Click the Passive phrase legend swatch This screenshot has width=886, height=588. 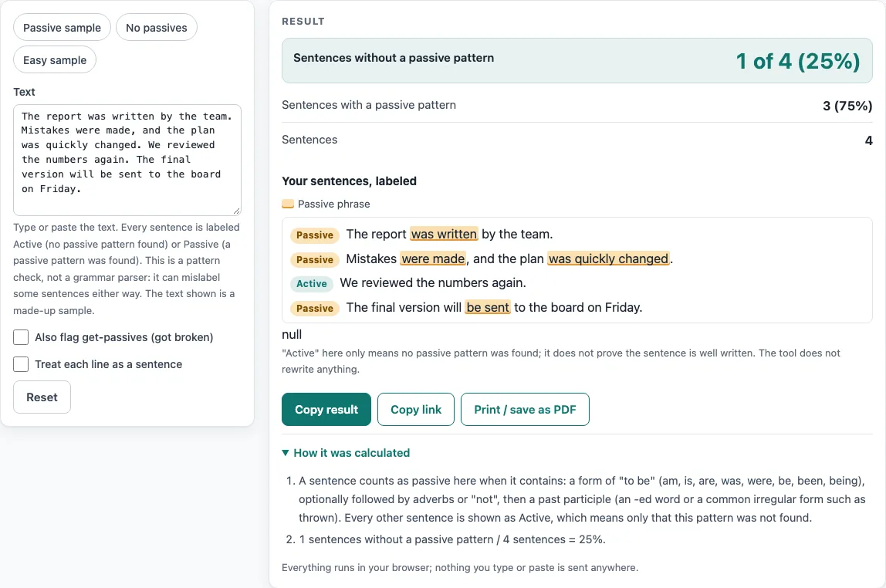pos(288,204)
